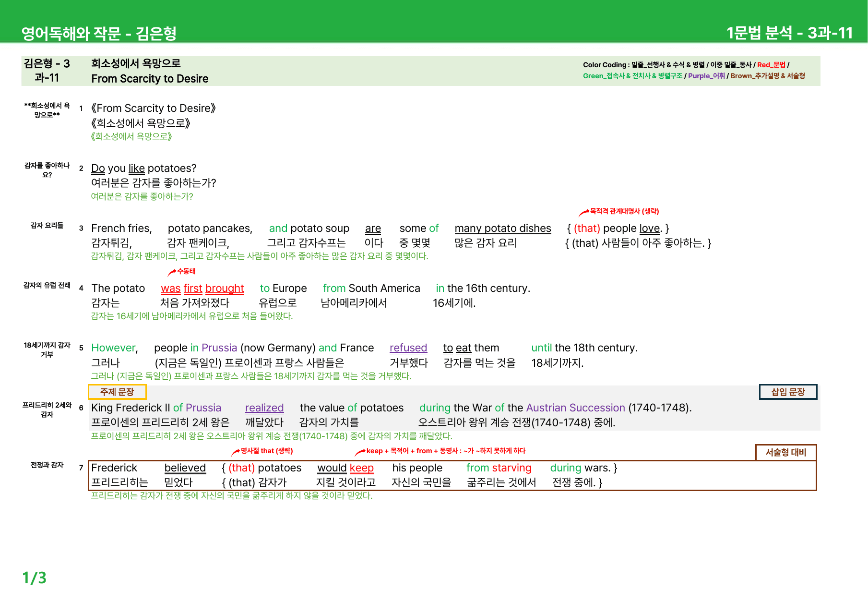
Task: Click the phrase 'until the 18th century.'
Action: (x=584, y=348)
